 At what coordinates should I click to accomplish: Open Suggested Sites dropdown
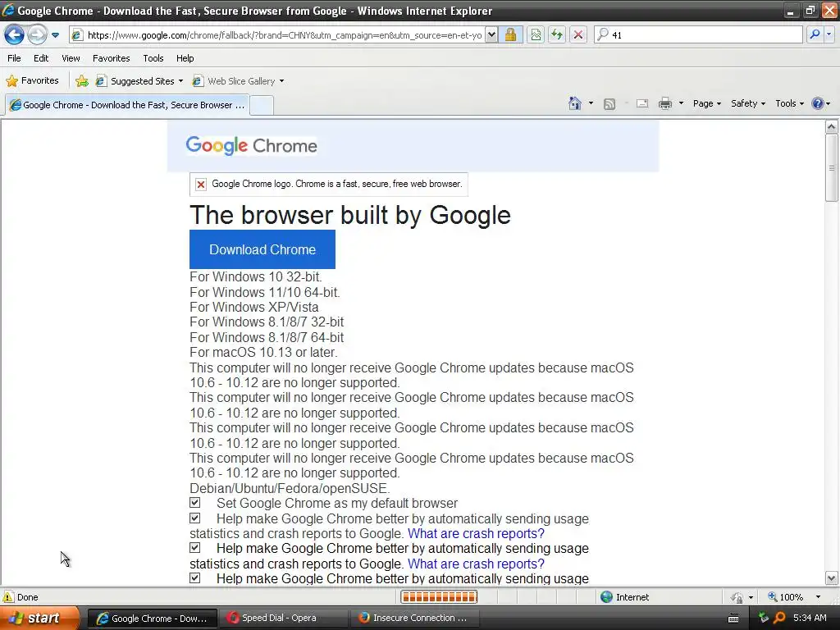[x=139, y=81]
